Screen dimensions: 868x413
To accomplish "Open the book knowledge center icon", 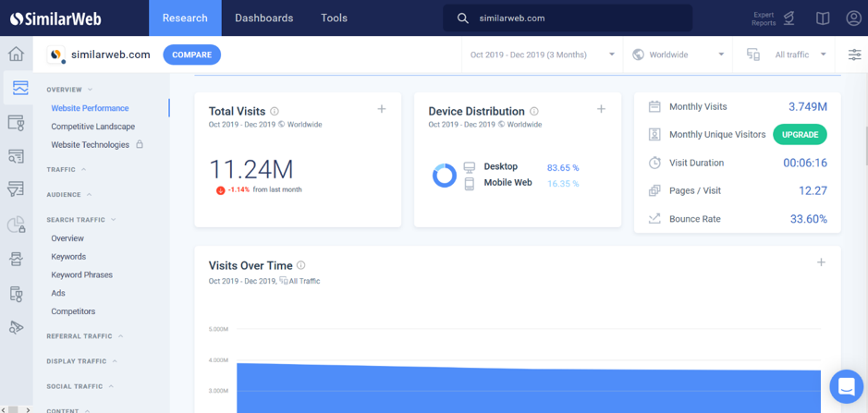I will (823, 18).
